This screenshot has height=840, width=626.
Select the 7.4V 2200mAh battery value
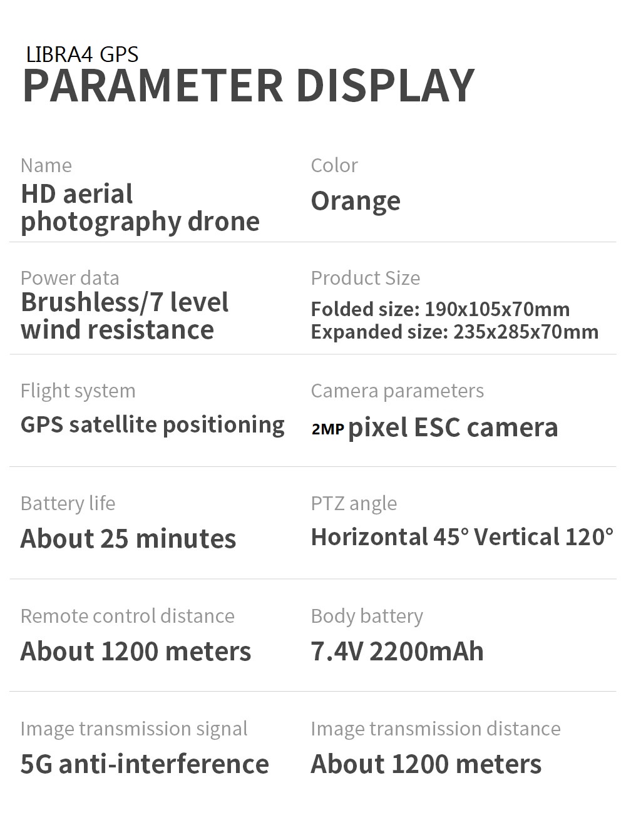click(397, 651)
